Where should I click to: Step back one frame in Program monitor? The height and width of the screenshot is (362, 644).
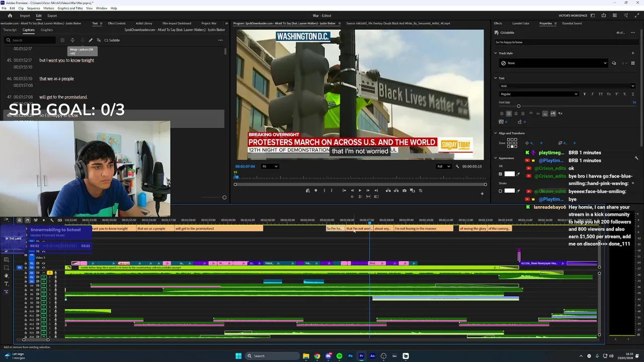pos(352,191)
